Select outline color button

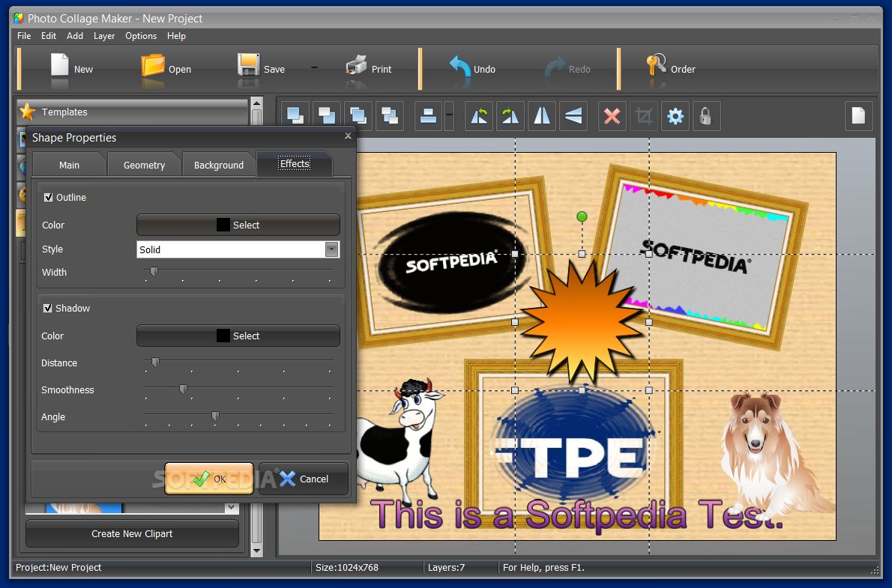(238, 225)
